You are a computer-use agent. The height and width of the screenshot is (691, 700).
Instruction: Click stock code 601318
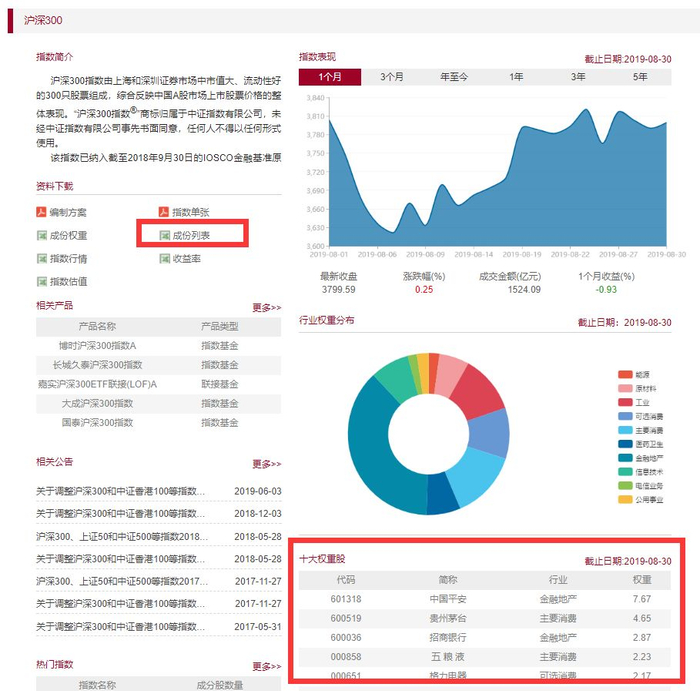tap(346, 599)
